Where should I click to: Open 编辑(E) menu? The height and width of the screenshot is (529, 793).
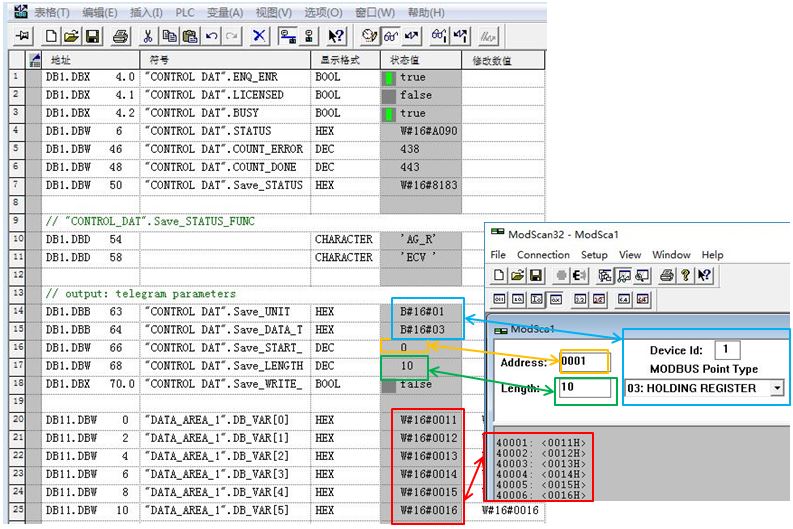pyautogui.click(x=100, y=12)
